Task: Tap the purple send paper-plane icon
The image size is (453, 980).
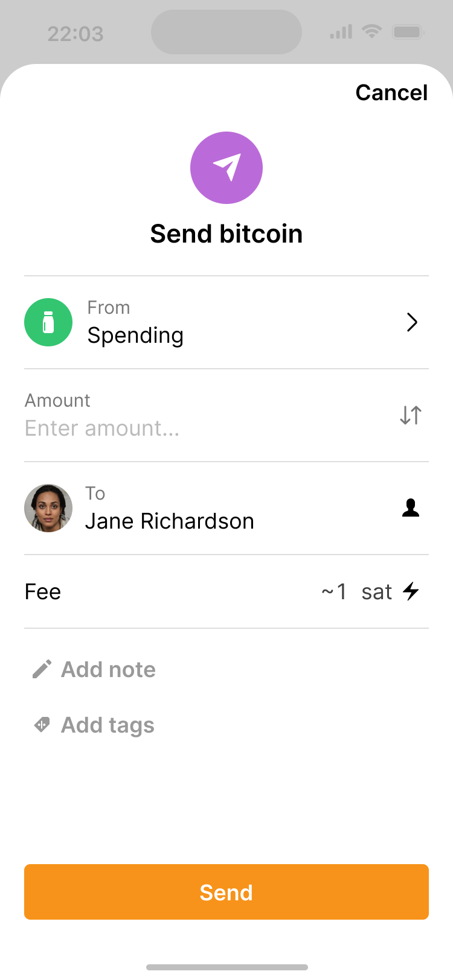Action: (x=226, y=168)
